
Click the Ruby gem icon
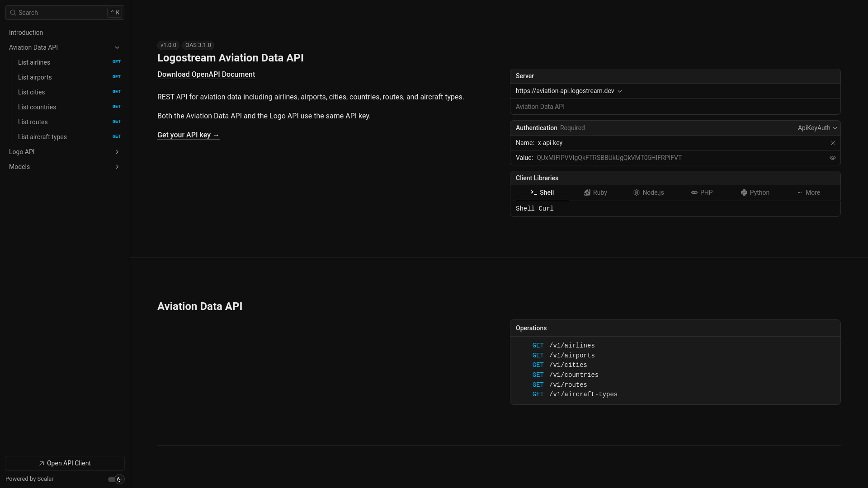tap(587, 192)
